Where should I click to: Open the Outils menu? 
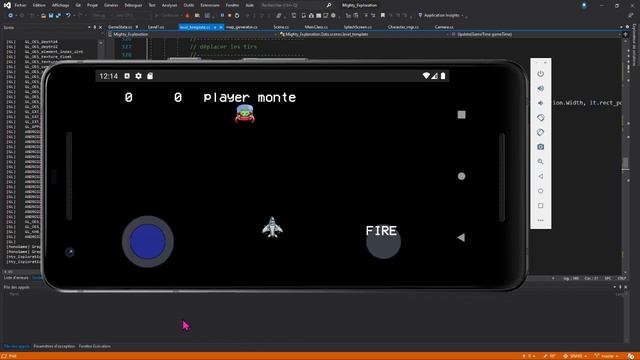point(189,5)
